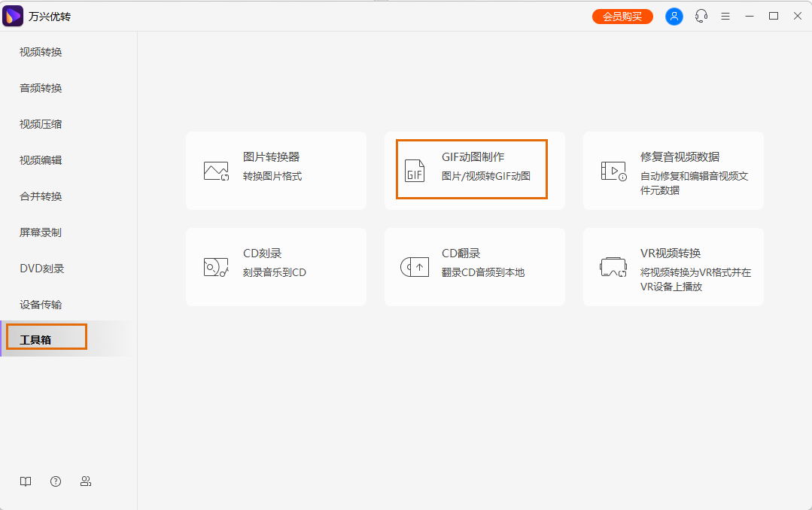Open the user guide book icon
The height and width of the screenshot is (510, 812).
(x=25, y=481)
